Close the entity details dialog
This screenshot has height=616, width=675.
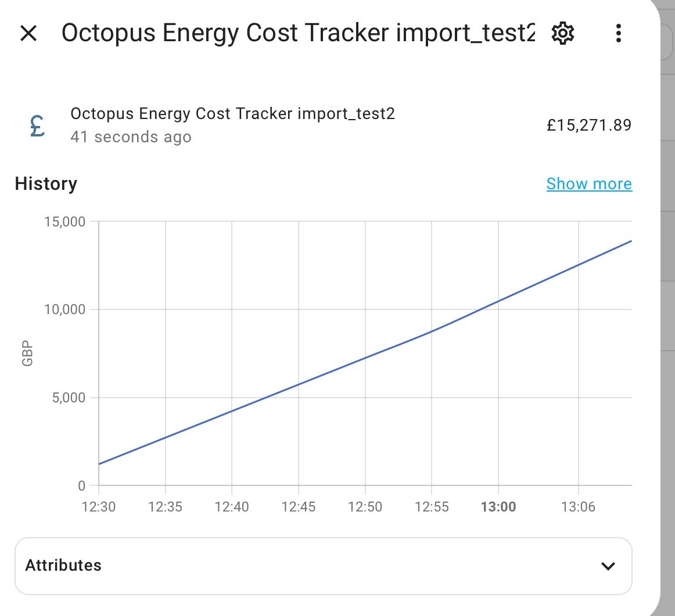point(28,33)
